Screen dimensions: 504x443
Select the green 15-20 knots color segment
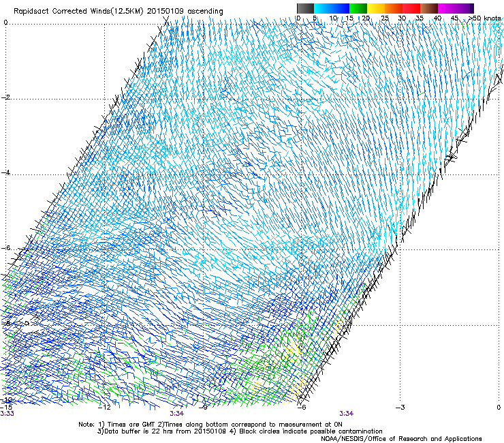[x=358, y=8]
